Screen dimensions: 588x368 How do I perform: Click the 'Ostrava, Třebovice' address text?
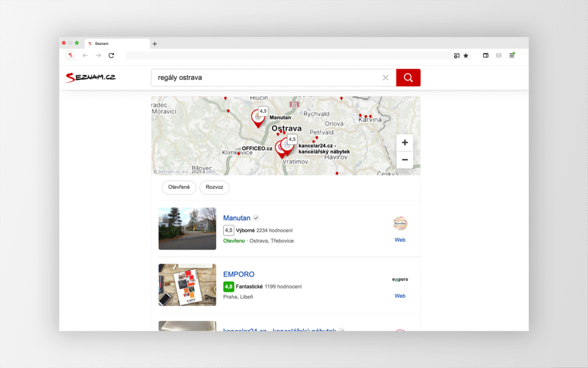[x=272, y=241]
